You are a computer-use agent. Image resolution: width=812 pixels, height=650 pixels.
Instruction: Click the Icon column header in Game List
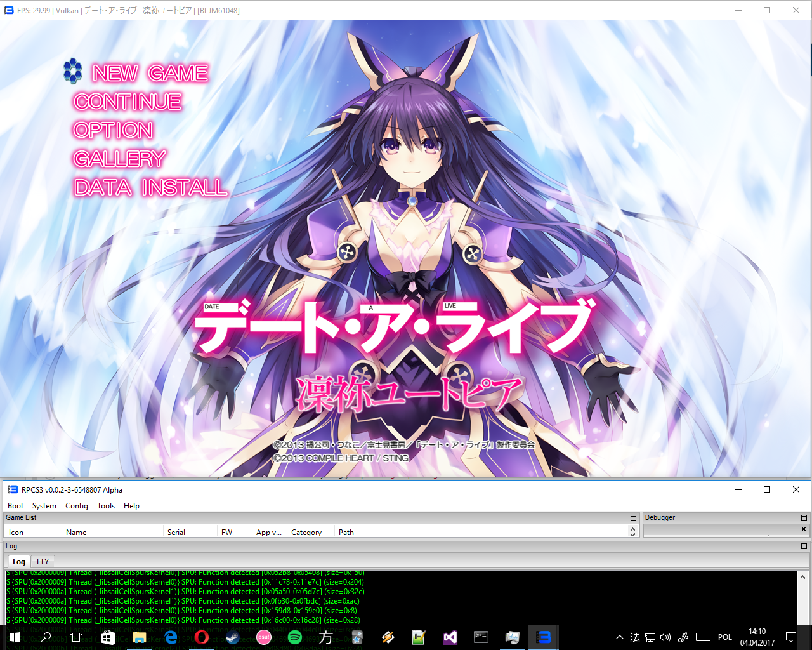[x=33, y=532]
